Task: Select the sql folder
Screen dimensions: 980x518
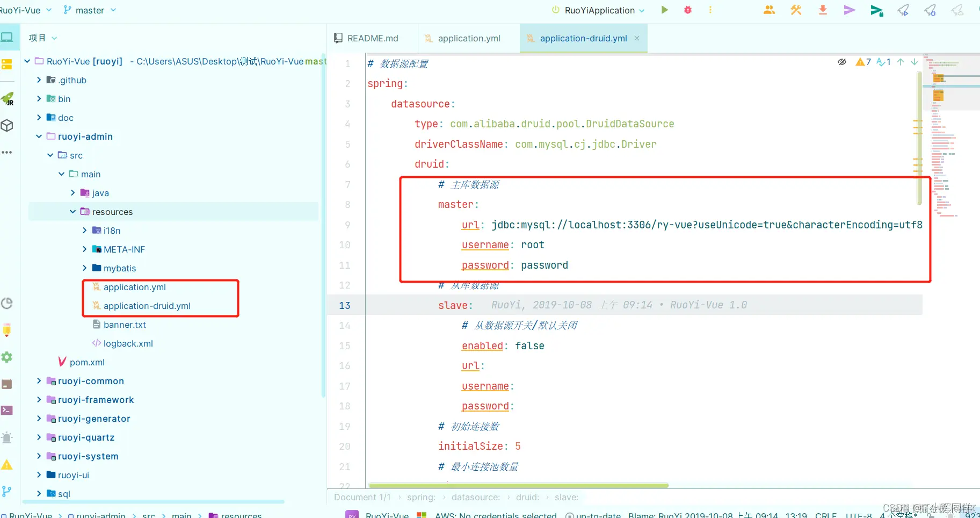Action: pos(64,494)
